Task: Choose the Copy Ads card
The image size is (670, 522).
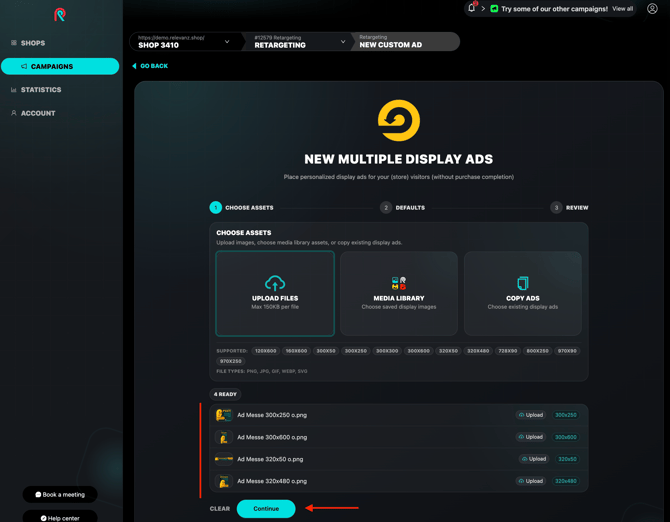Action: (x=523, y=293)
